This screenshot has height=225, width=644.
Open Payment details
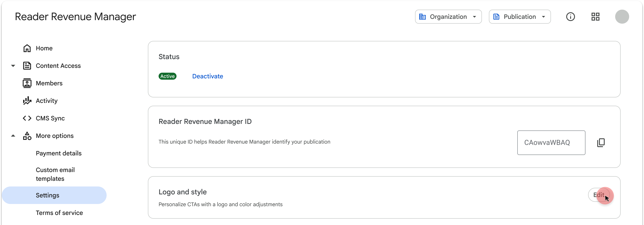pos(59,153)
